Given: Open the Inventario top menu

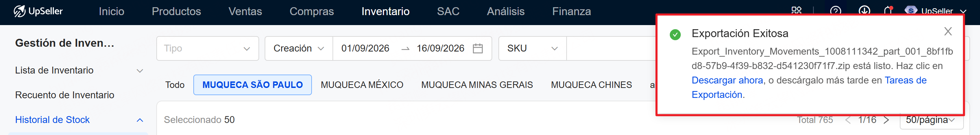Looking at the screenshot, I should (x=385, y=11).
